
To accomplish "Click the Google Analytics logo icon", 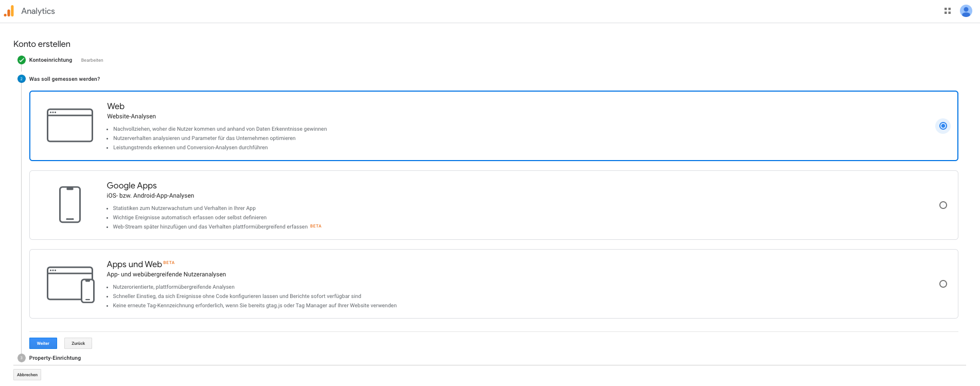I will tap(9, 11).
